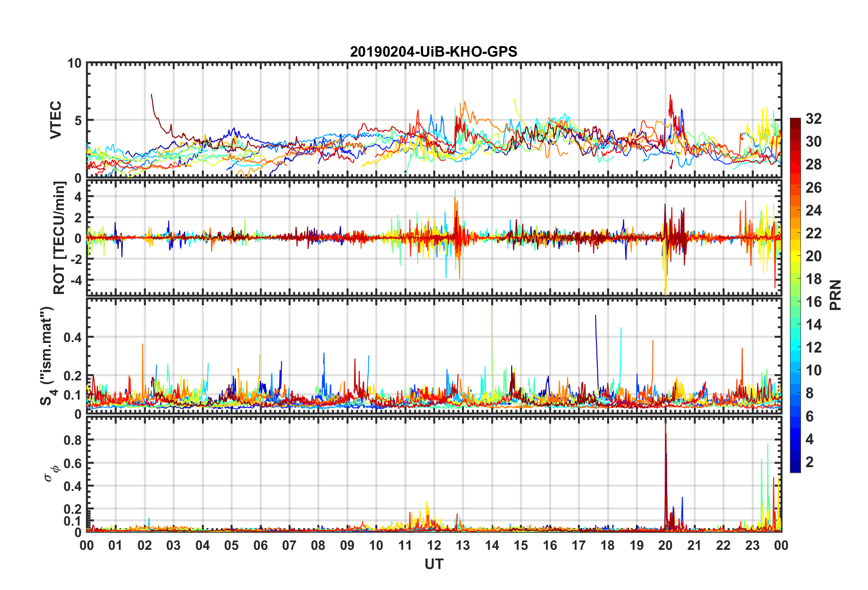The height and width of the screenshot is (590, 868).
Task: Click the PRN colorbar
Action: pos(795,295)
